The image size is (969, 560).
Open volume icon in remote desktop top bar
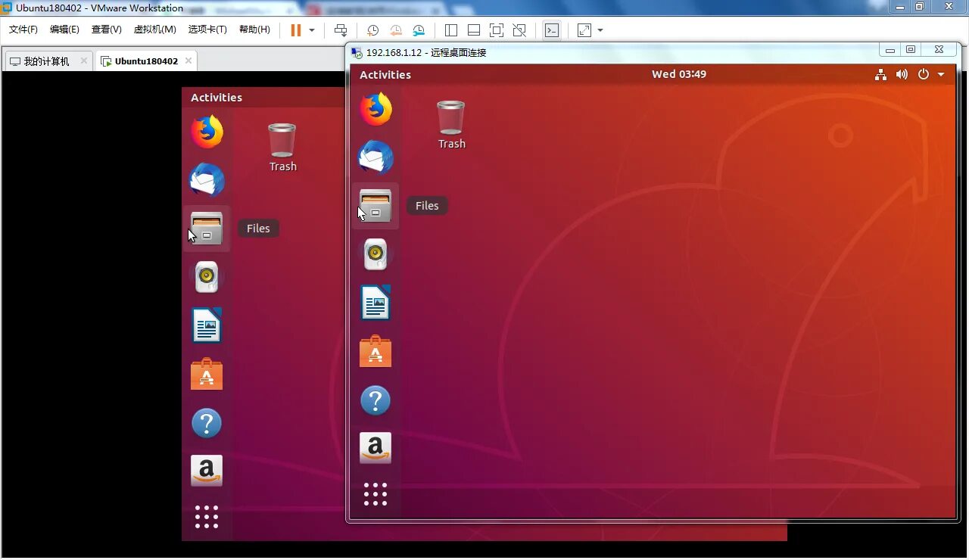pyautogui.click(x=902, y=74)
